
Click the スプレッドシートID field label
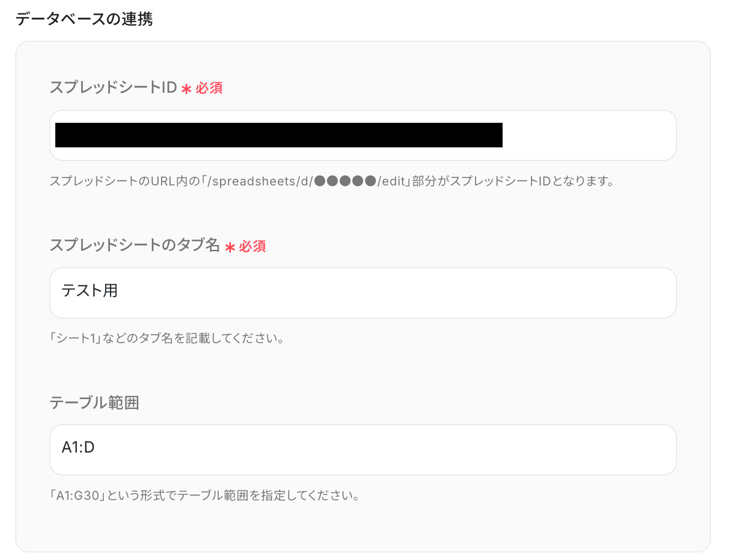pos(113,88)
